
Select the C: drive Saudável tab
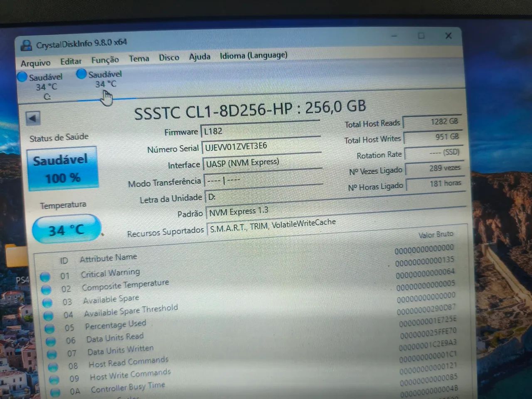41,87
